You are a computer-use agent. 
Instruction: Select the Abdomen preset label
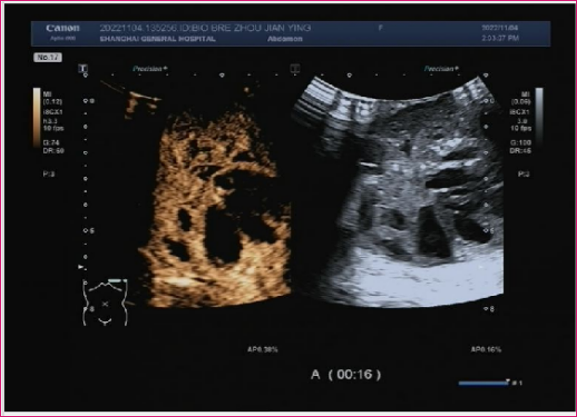click(285, 39)
